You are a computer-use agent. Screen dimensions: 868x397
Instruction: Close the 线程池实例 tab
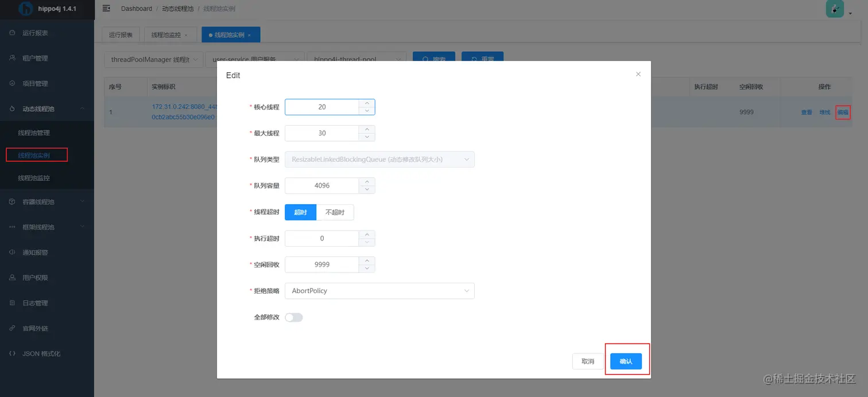[x=249, y=35]
